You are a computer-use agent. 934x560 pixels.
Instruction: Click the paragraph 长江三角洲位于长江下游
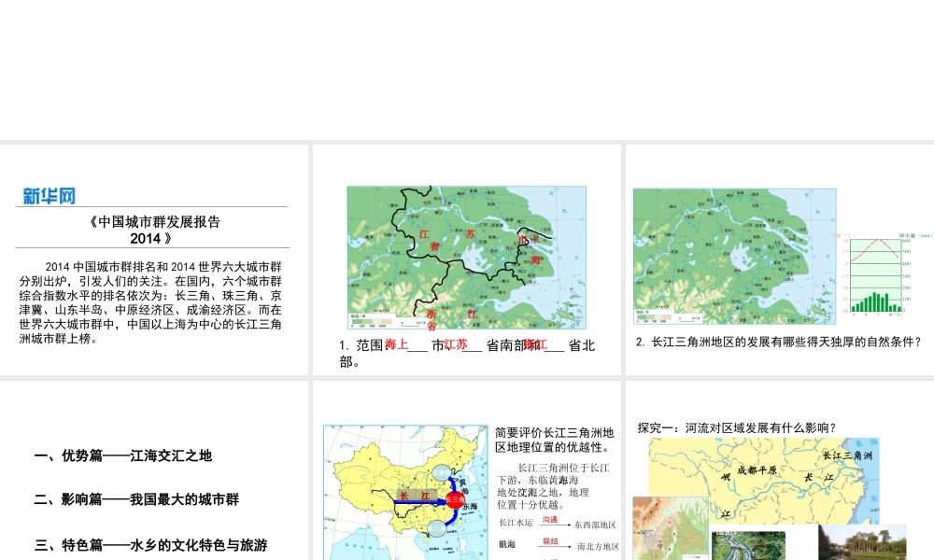coord(554,486)
